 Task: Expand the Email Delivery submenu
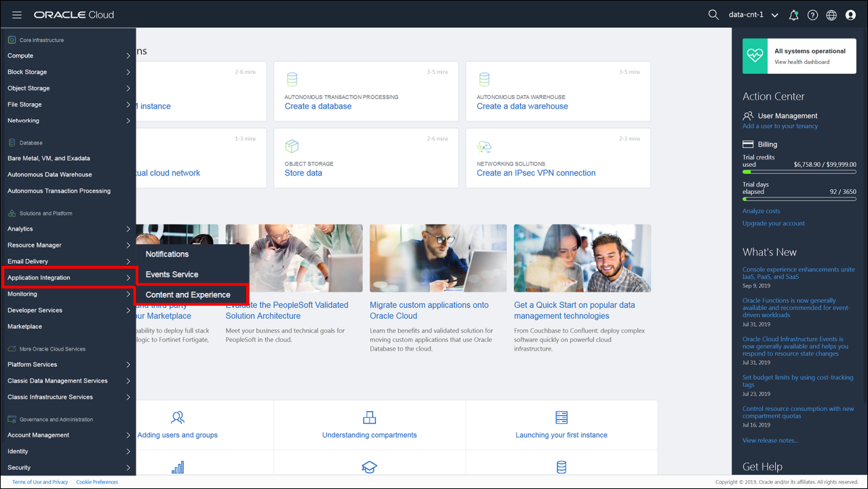[x=68, y=261]
